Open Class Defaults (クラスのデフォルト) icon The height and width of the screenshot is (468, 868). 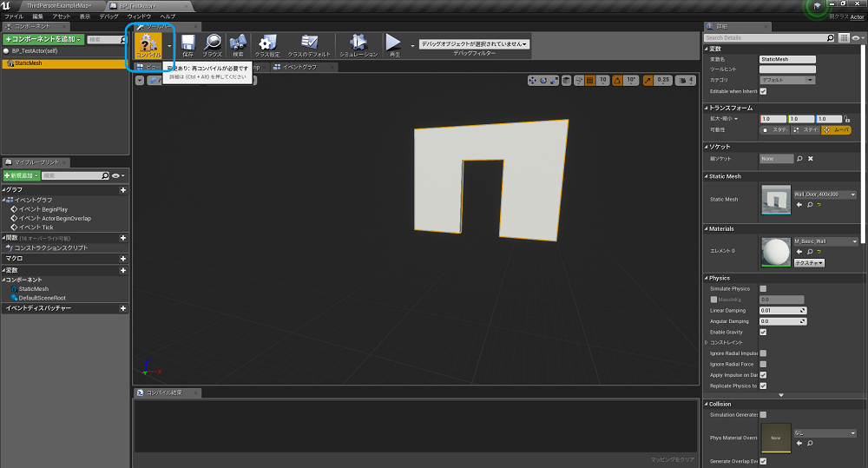pyautogui.click(x=309, y=45)
